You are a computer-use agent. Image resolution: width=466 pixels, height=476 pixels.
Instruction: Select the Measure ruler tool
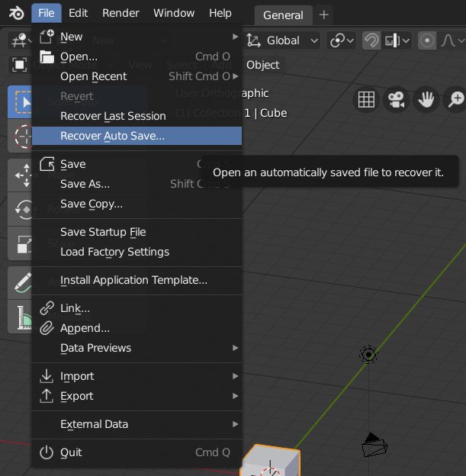point(21,317)
